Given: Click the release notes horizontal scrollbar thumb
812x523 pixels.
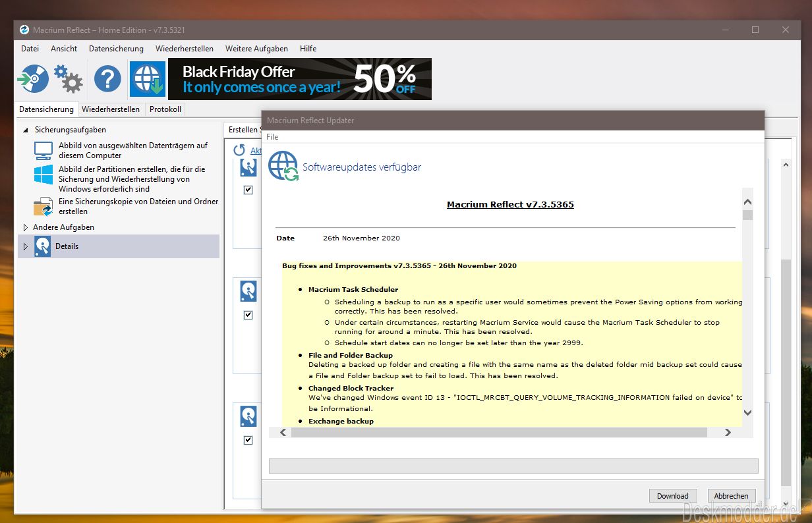Looking at the screenshot, I should coord(498,433).
